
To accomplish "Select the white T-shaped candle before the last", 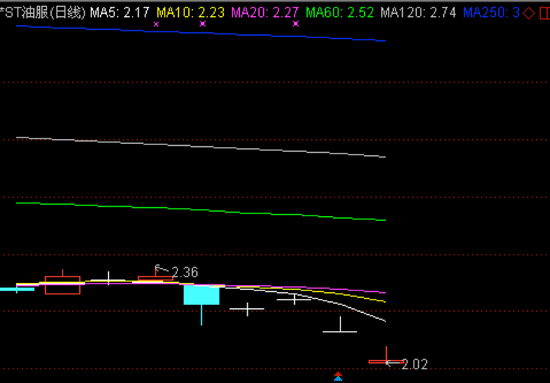I will [340, 324].
